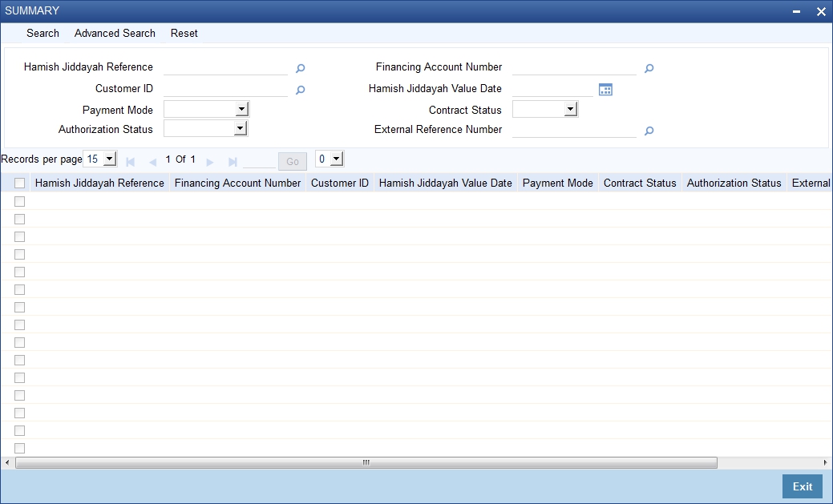833x504 pixels.
Task: Focus the Financing Account Number input field
Action: [574, 67]
